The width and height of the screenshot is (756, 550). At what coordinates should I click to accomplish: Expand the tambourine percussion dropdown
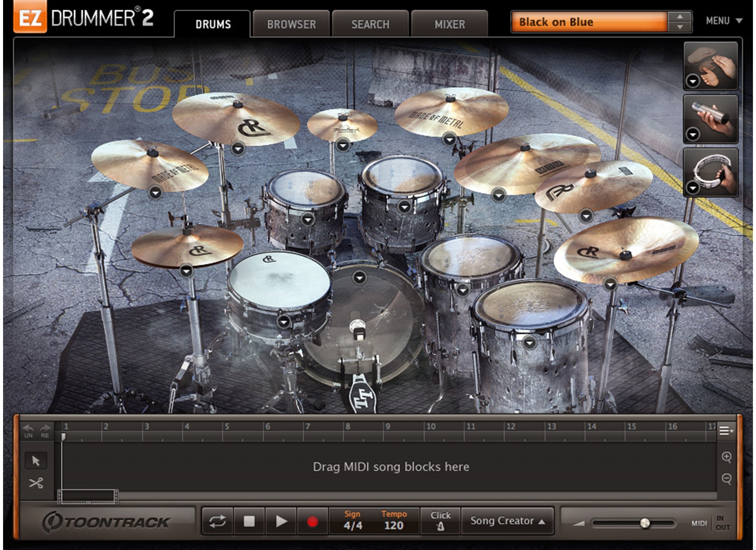[693, 188]
